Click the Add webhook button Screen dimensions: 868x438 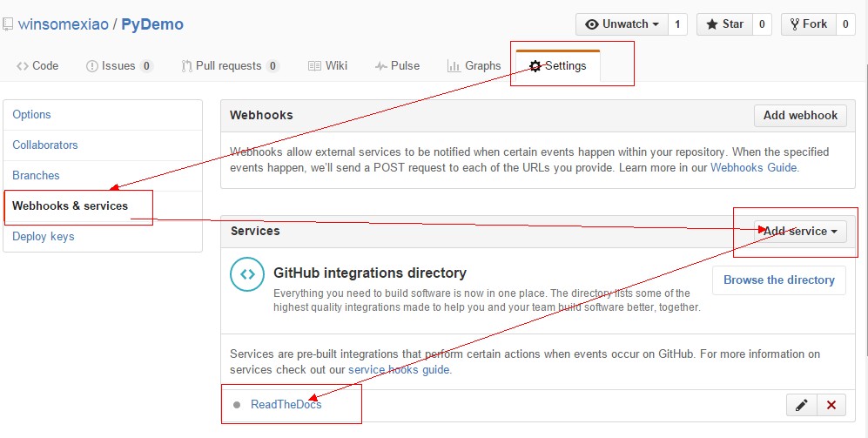[800, 115]
